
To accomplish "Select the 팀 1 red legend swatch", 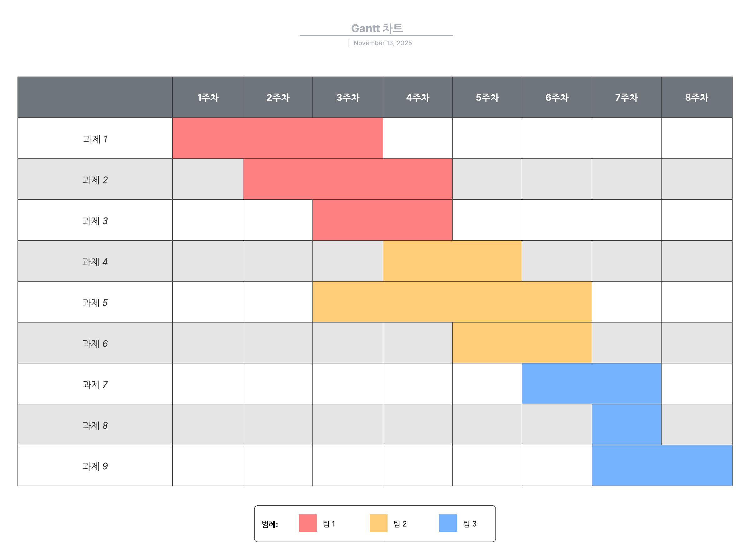I will pyautogui.click(x=308, y=523).
